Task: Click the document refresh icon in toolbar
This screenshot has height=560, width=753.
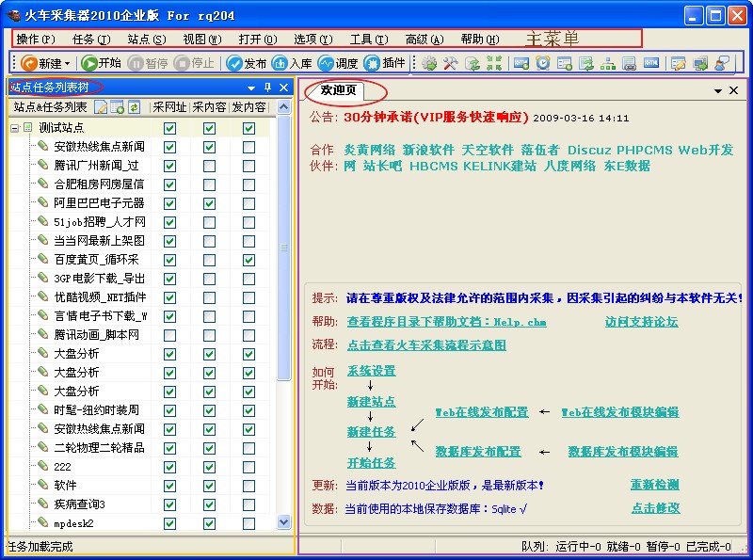Action: (473, 63)
